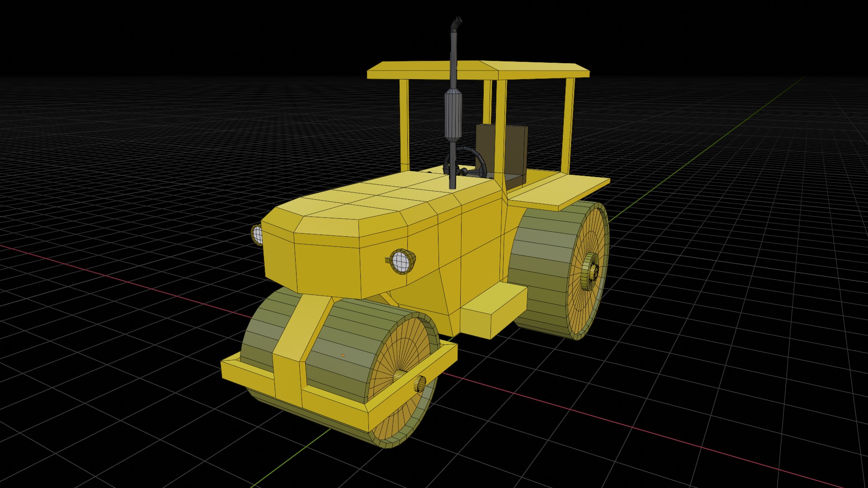This screenshot has height=488, width=868.
Task: Select the rear wheel axle hub
Action: click(590, 270)
